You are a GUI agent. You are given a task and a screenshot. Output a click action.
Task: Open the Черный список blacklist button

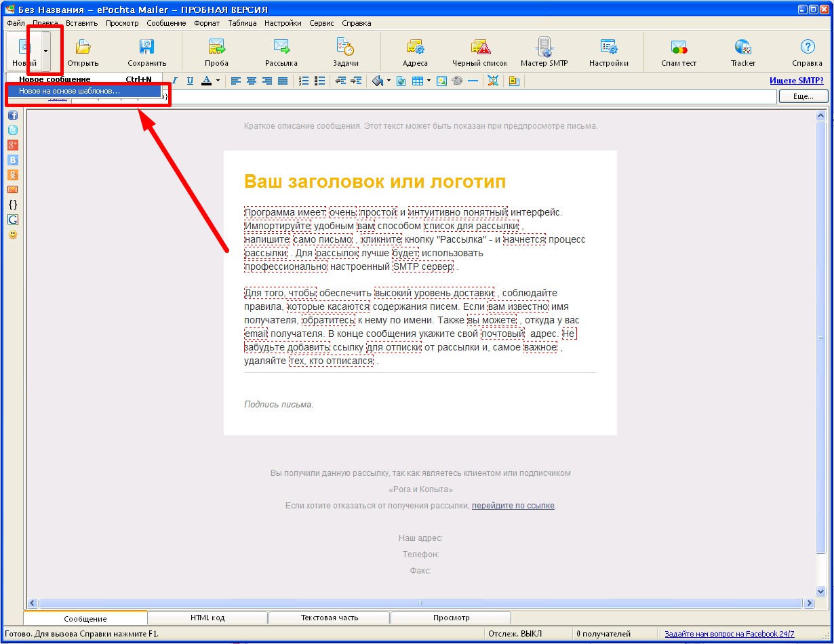[481, 52]
